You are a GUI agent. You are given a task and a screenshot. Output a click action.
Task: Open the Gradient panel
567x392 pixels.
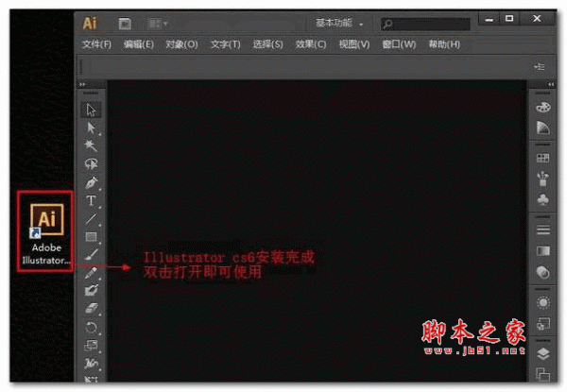542,250
